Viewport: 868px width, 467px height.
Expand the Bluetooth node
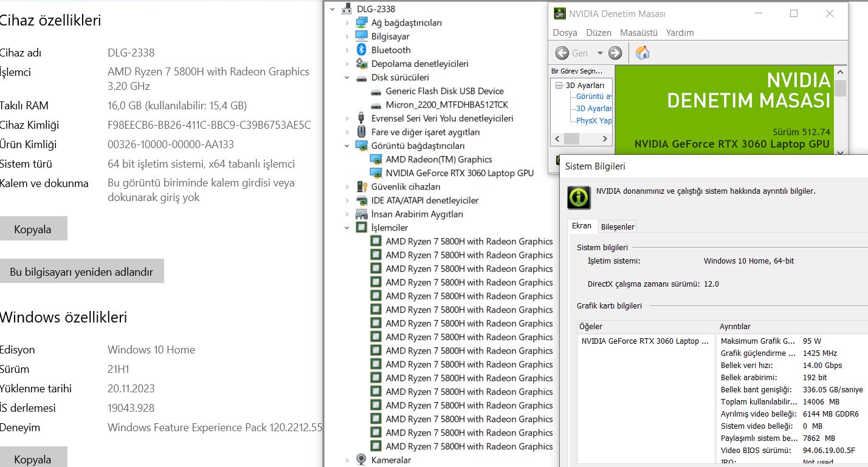coord(347,50)
